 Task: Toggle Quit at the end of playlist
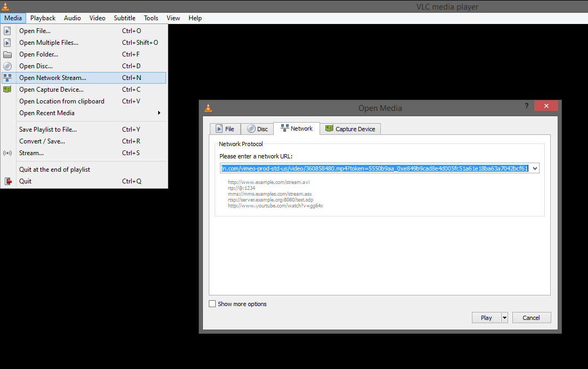[x=84, y=169]
